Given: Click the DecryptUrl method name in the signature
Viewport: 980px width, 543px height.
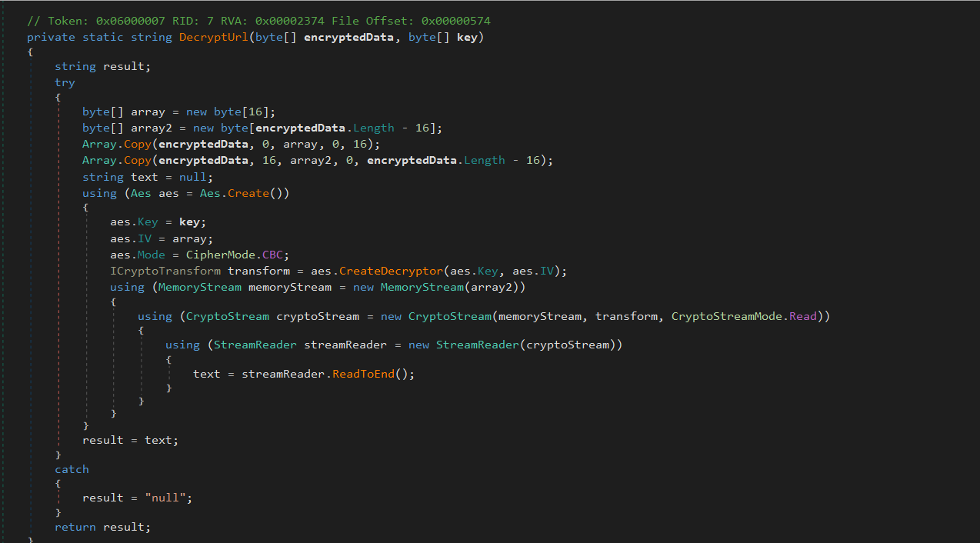Looking at the screenshot, I should [x=214, y=37].
